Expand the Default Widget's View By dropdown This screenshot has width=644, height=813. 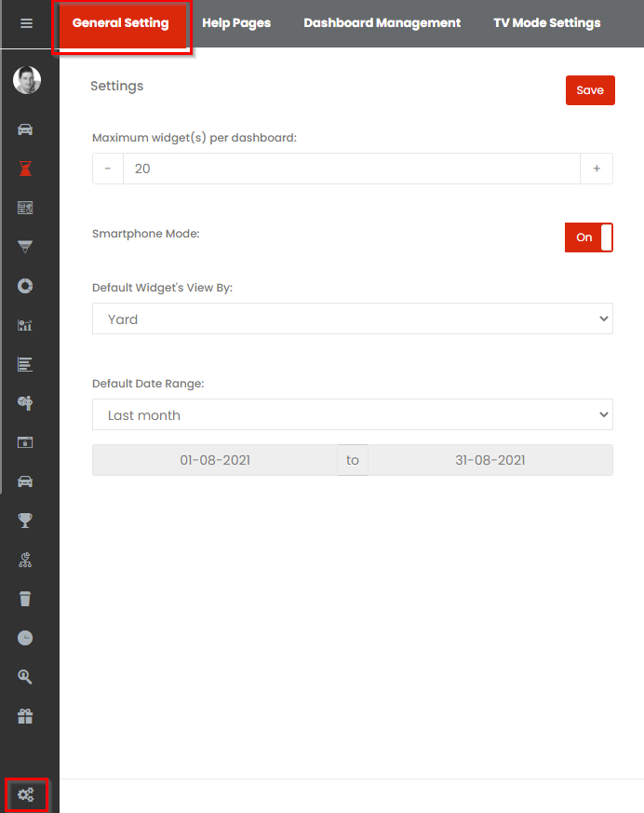pos(353,318)
